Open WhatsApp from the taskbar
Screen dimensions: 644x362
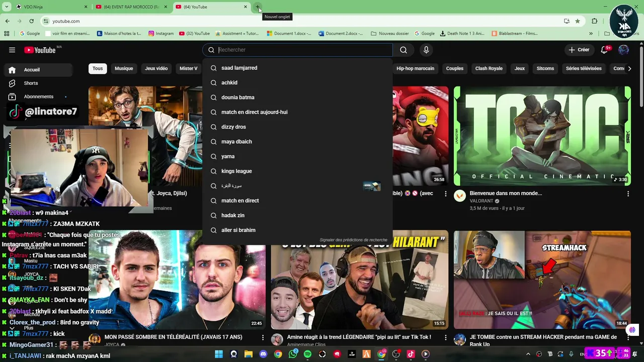[x=293, y=354]
